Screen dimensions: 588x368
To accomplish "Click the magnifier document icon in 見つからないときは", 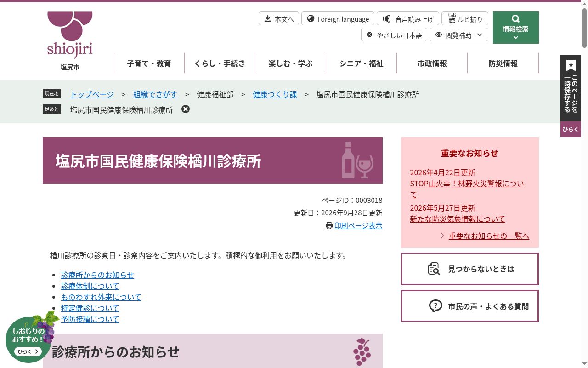I will (x=434, y=269).
